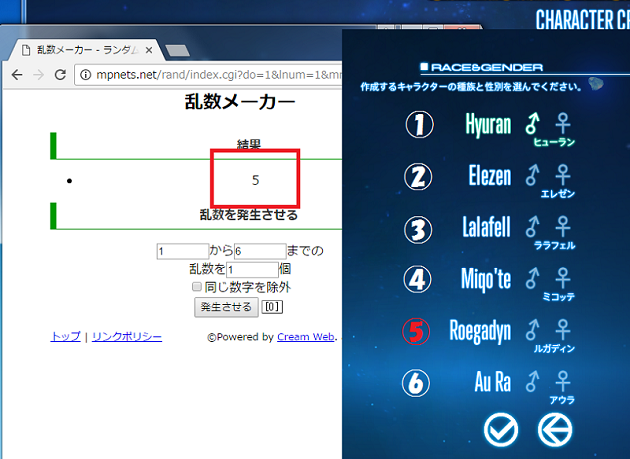Open a new browser tab
Image resolution: width=630 pixels, height=459 pixels.
pyautogui.click(x=177, y=51)
